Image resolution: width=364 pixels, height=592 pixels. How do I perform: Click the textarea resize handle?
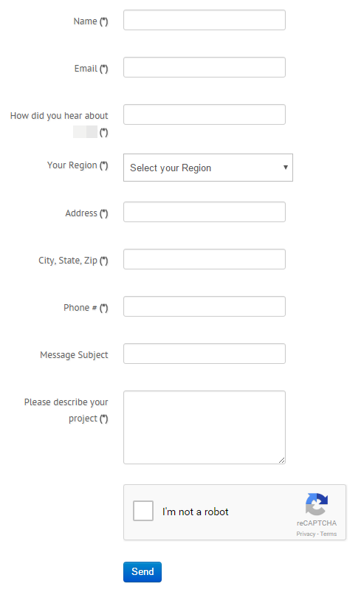(282, 460)
